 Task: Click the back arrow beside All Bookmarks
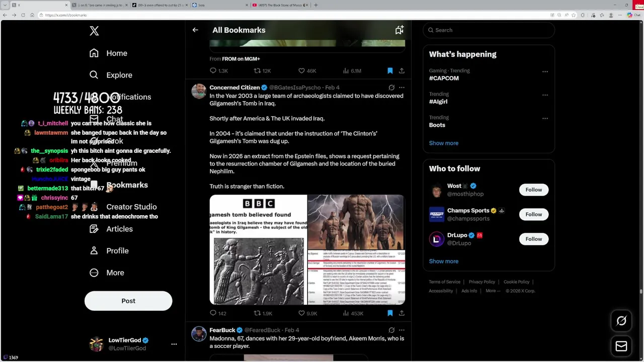[x=195, y=30]
